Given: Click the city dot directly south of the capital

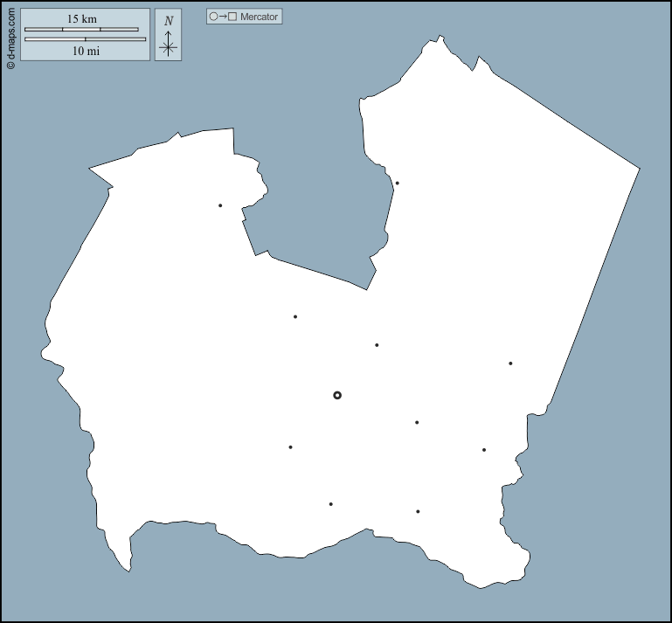Looking at the screenshot, I should click(330, 504).
